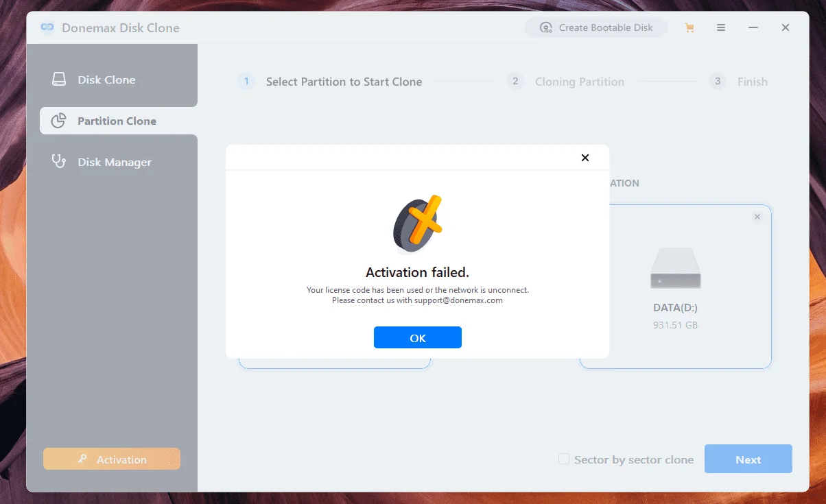Viewport: 826px width, 504px height.
Task: Click step 1 Select Partition to Start Clone
Action: pos(330,82)
